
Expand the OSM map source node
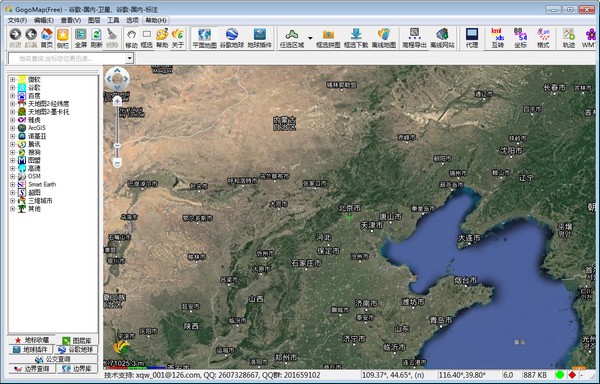(x=13, y=176)
